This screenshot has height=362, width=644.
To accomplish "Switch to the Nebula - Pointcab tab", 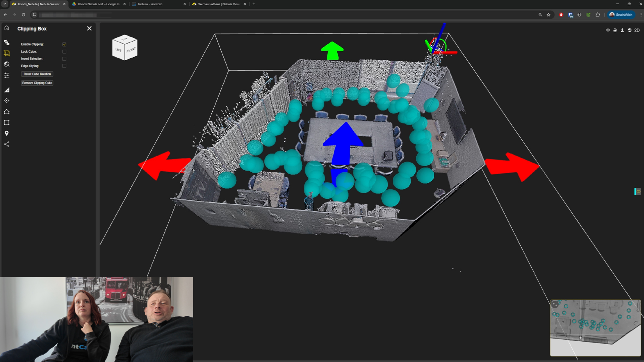I will point(150,4).
